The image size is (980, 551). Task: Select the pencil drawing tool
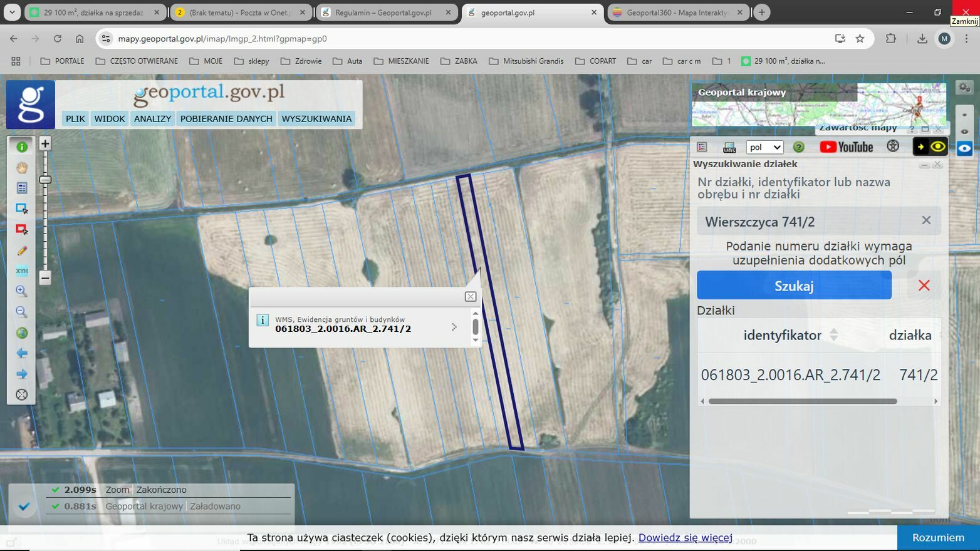pos(22,250)
